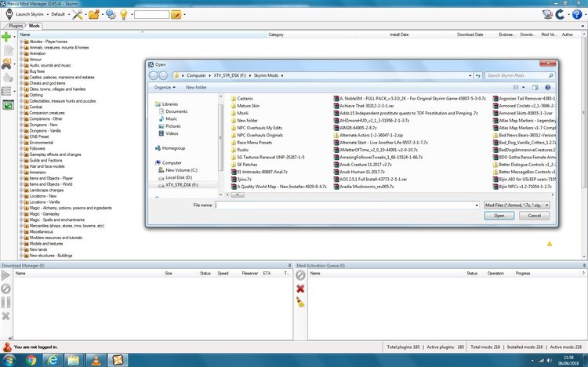
Task: Click the pause download icon
Action: (5, 302)
